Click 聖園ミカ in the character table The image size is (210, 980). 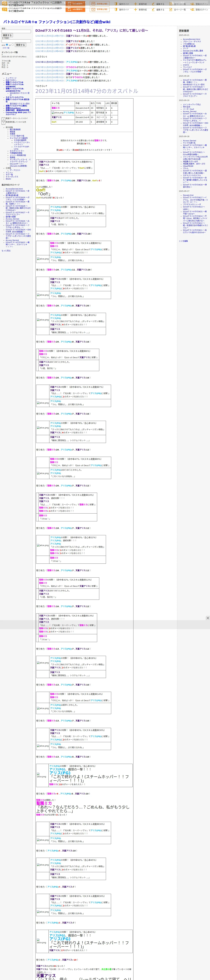coord(56,108)
